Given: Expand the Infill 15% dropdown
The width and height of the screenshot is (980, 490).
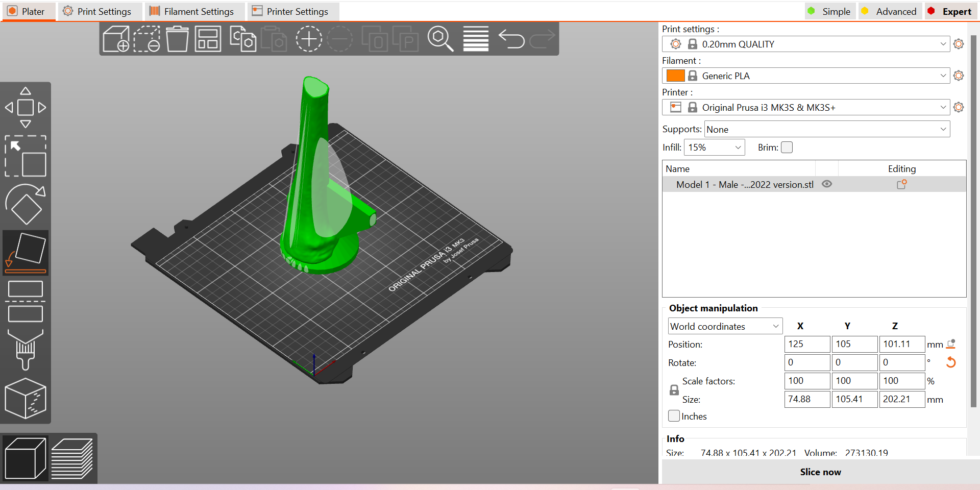Looking at the screenshot, I should point(714,148).
